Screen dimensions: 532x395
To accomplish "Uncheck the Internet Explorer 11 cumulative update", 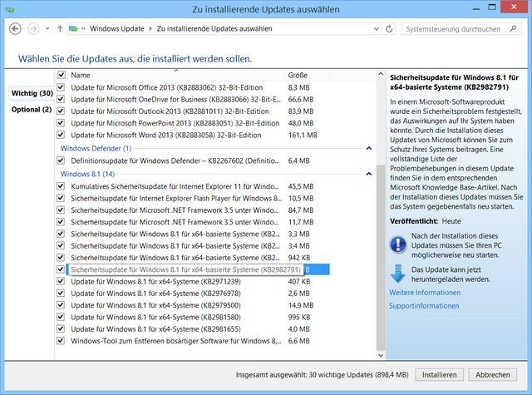I will point(61,186).
